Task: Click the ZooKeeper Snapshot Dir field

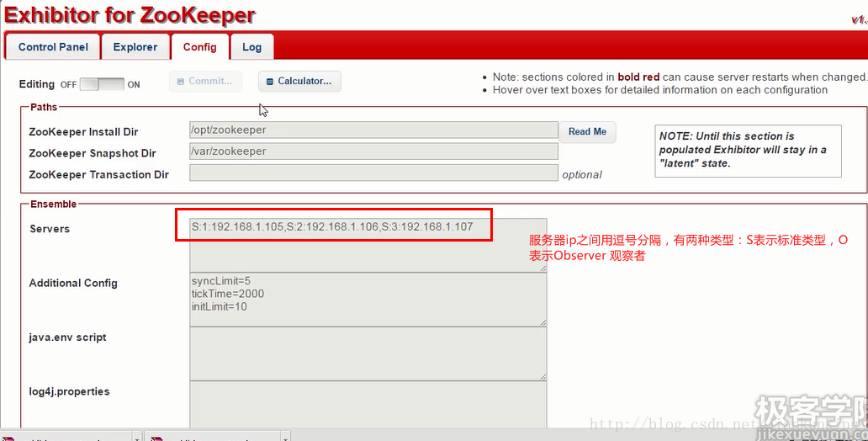Action: click(373, 151)
